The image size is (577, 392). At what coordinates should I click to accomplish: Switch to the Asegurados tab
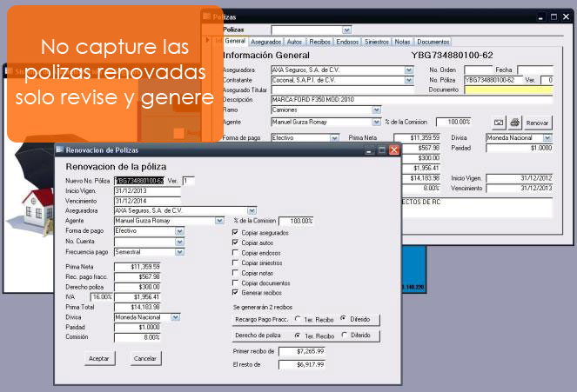pyautogui.click(x=265, y=42)
